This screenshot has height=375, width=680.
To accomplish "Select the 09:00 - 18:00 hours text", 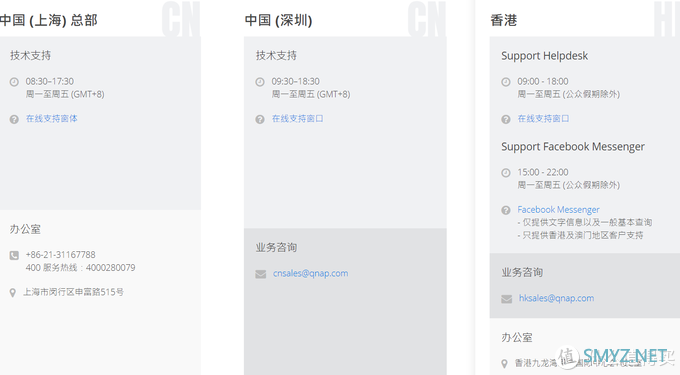I will pos(543,82).
